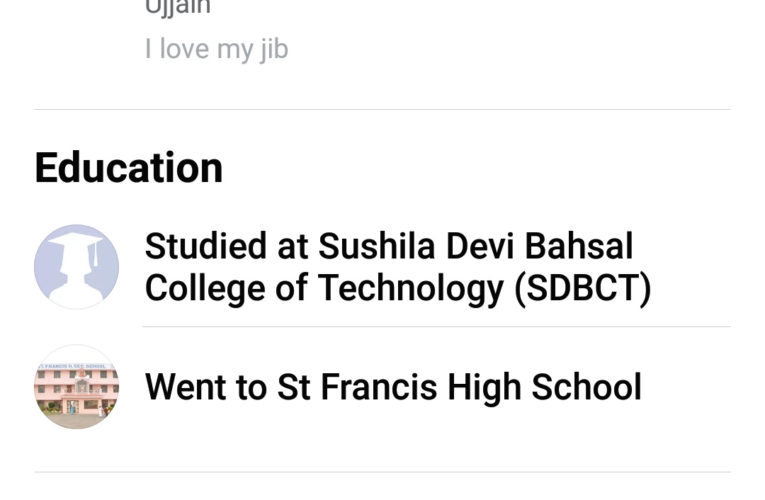Click the word 'Technology' in college name

(x=413, y=288)
